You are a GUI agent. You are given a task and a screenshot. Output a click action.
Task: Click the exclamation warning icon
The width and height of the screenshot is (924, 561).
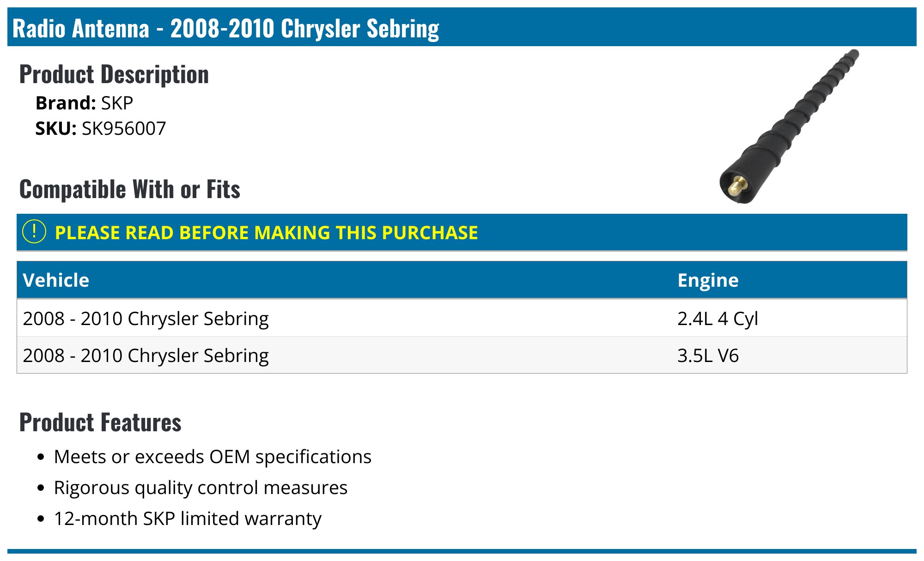(x=34, y=232)
